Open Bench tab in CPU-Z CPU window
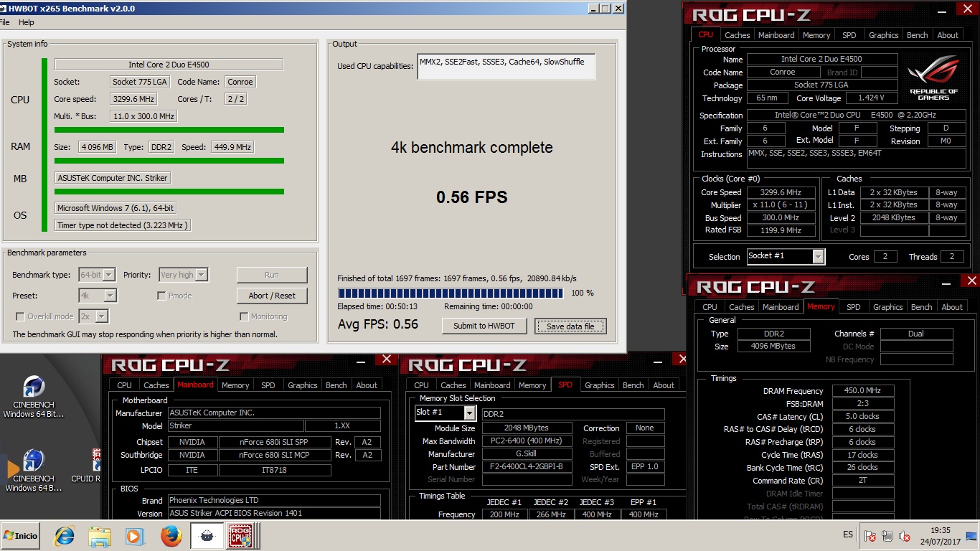 tap(917, 35)
